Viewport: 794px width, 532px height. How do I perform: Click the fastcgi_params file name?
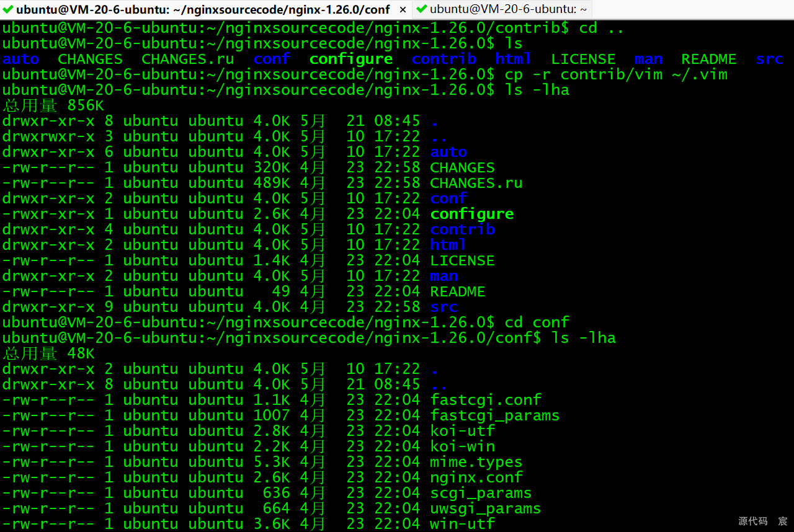point(495,415)
